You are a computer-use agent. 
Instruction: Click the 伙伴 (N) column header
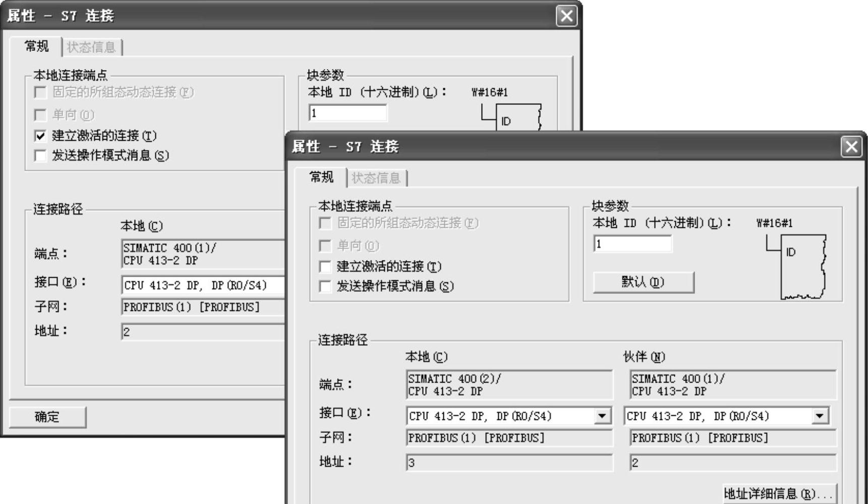click(644, 357)
